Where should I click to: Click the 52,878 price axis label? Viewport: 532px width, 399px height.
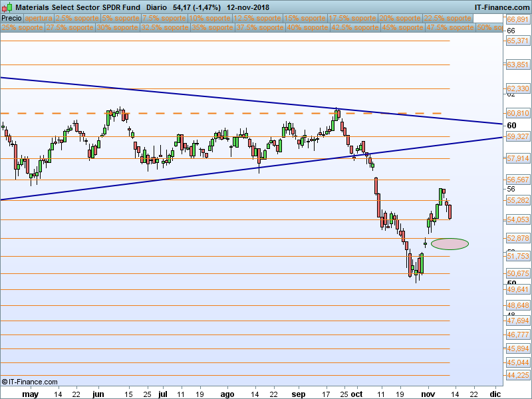pos(517,238)
